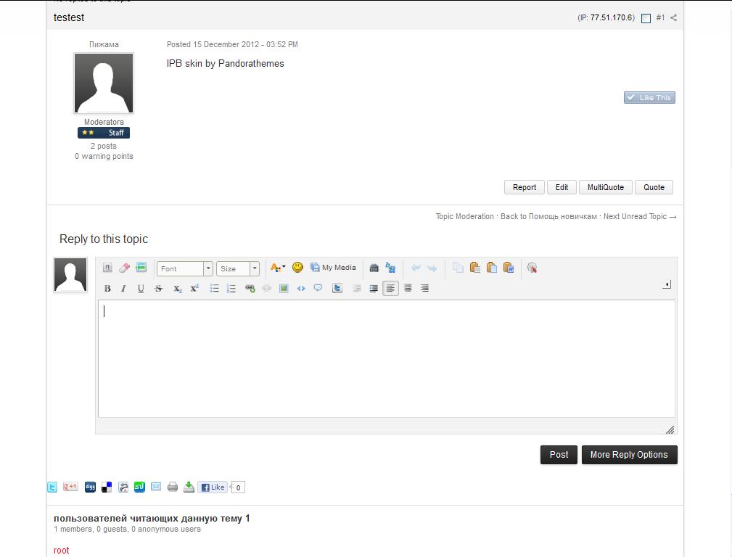This screenshot has height=560, width=732.
Task: Share topic on Twitter
Action: pyautogui.click(x=52, y=487)
